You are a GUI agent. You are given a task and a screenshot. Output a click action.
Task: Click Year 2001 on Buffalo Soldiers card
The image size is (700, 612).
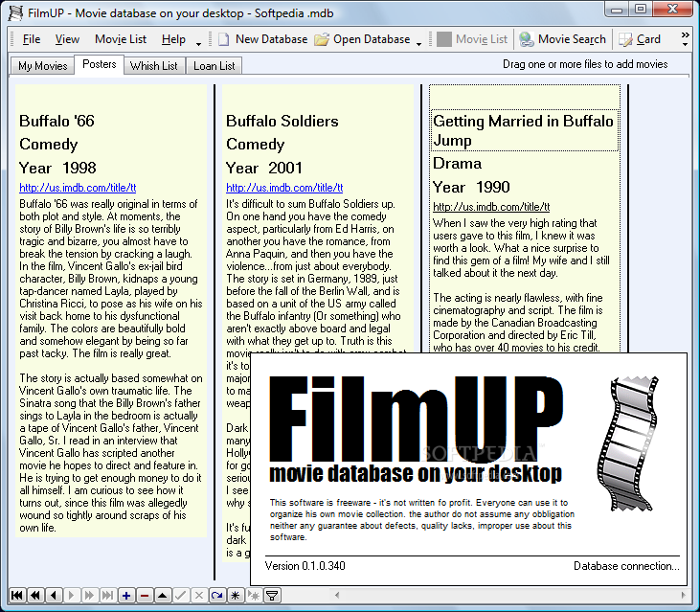pos(264,168)
